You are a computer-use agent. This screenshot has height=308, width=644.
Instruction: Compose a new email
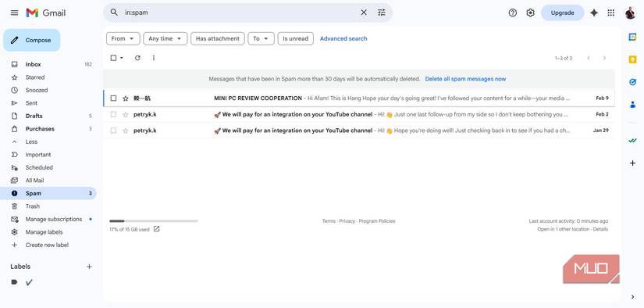pos(32,41)
